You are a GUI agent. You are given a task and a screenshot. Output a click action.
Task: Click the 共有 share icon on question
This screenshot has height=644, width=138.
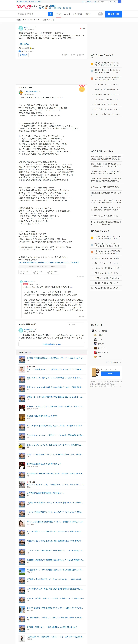[x=73, y=55]
